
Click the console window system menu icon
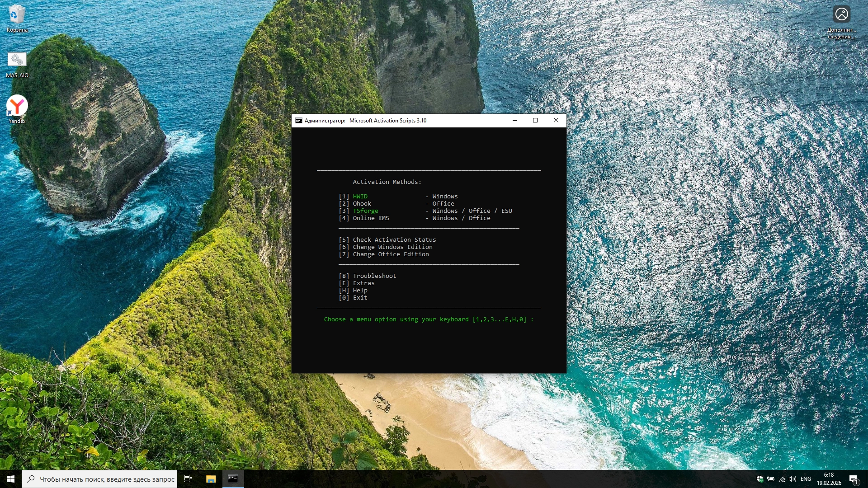tap(298, 121)
